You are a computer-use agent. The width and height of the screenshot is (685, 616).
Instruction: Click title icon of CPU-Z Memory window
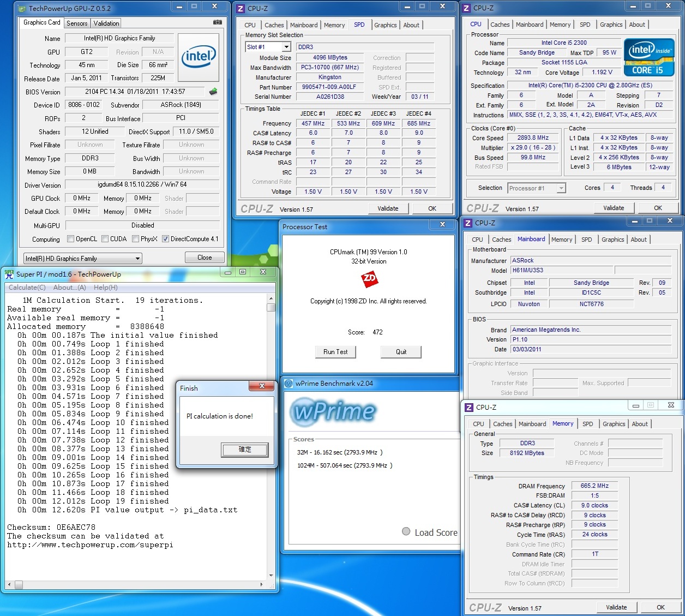click(469, 408)
